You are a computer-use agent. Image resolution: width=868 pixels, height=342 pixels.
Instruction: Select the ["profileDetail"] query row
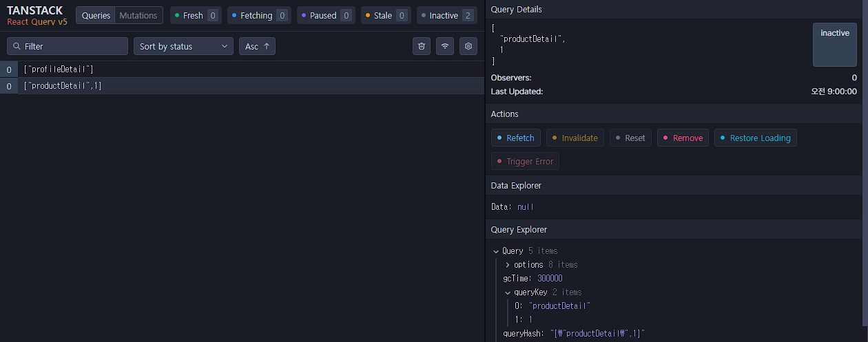click(x=242, y=70)
